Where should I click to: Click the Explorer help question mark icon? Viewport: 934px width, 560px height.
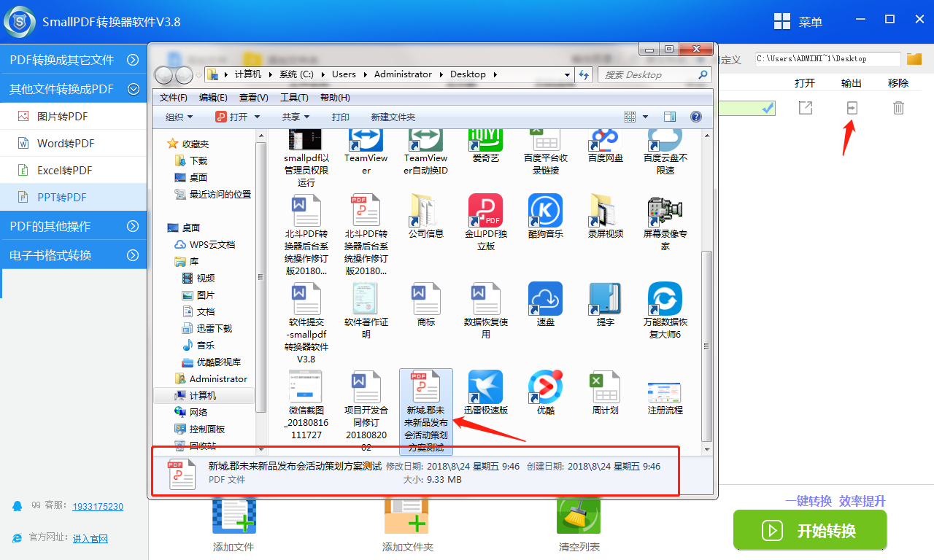tap(695, 117)
